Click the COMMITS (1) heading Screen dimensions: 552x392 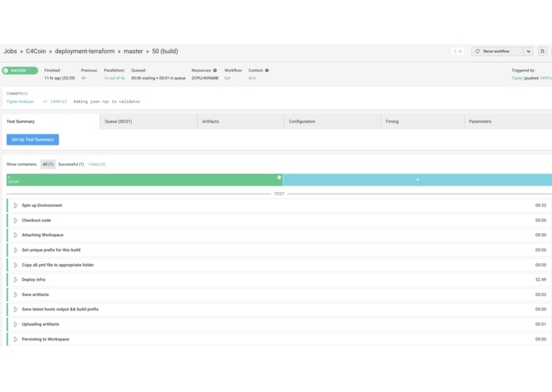[x=17, y=94]
